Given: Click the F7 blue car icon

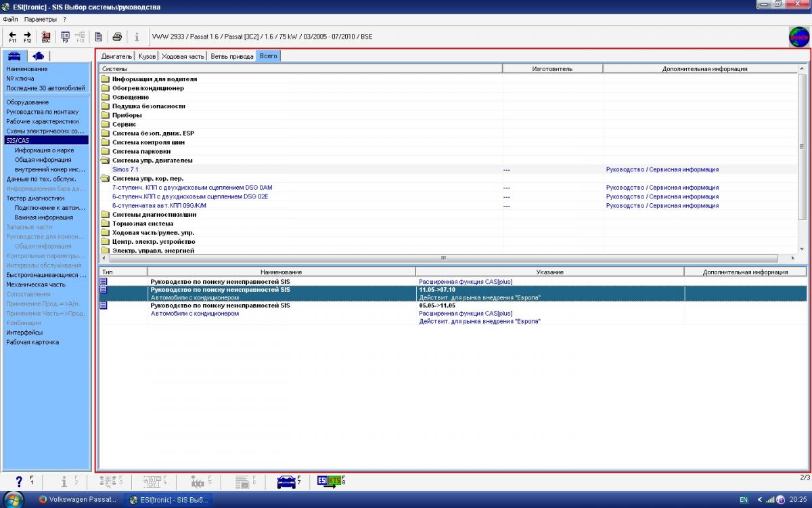Looking at the screenshot, I should [286, 482].
